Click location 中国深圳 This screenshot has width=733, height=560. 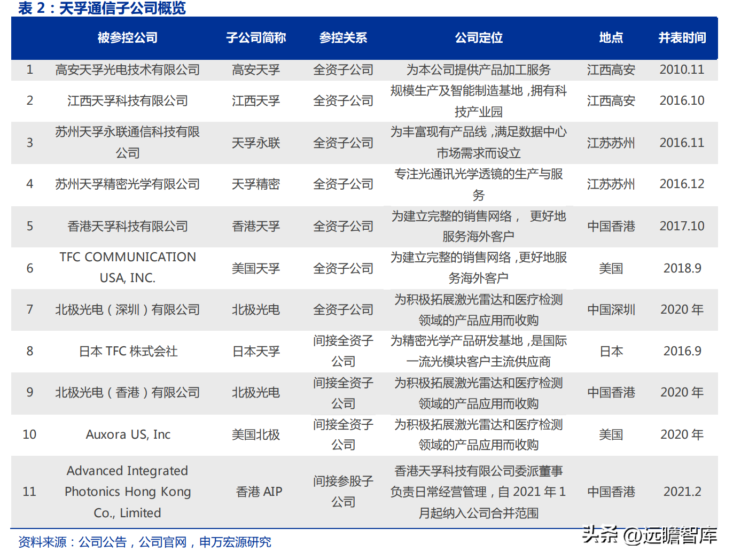(x=611, y=310)
